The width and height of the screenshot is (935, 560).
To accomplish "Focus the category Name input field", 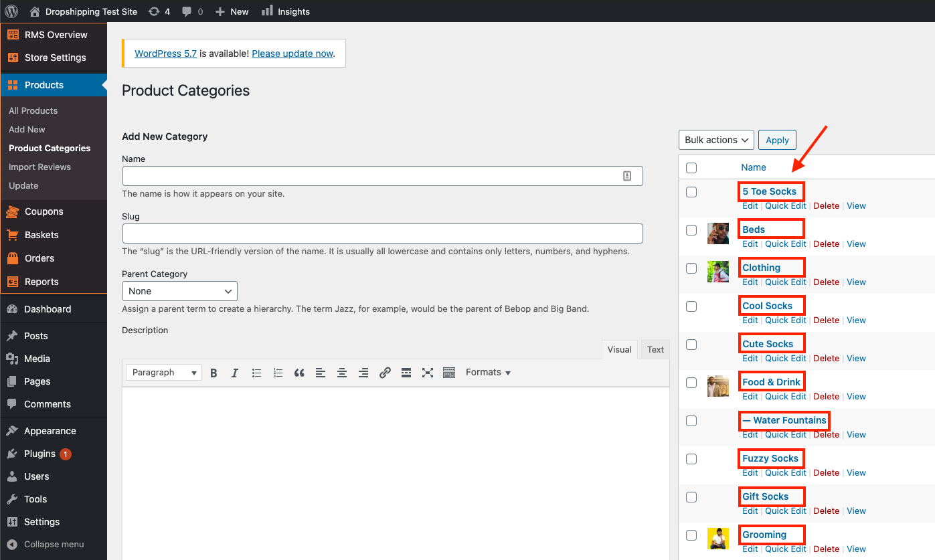I will [x=382, y=176].
